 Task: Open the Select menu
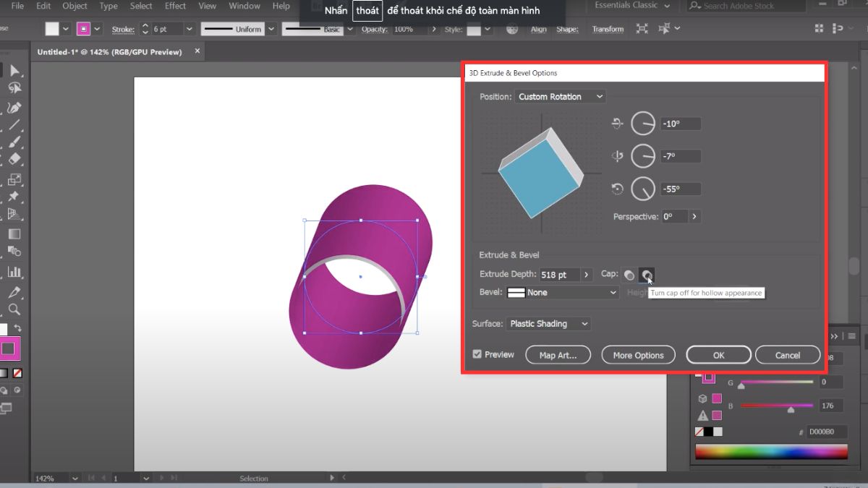[141, 6]
